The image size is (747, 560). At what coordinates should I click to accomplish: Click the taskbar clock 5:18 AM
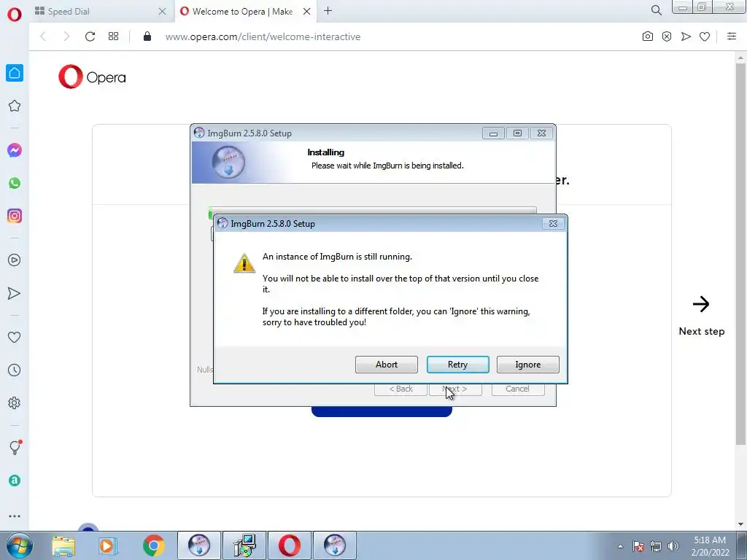click(x=710, y=546)
